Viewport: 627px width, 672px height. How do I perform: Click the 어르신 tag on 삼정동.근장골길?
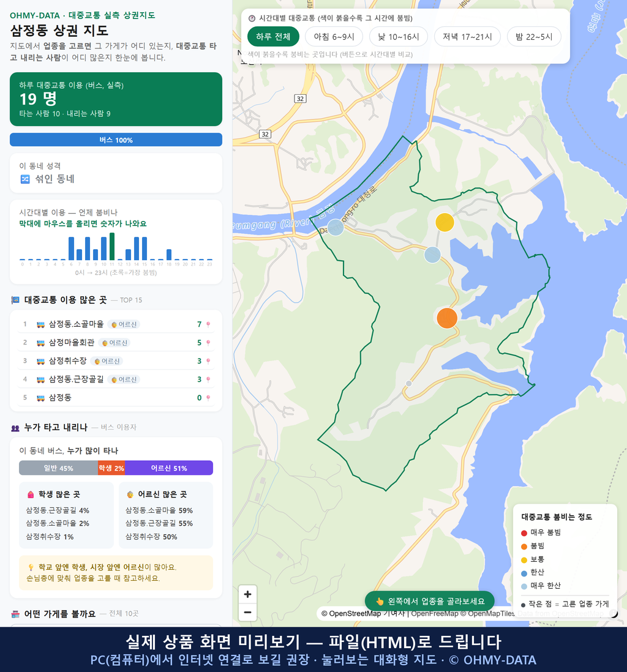[124, 379]
